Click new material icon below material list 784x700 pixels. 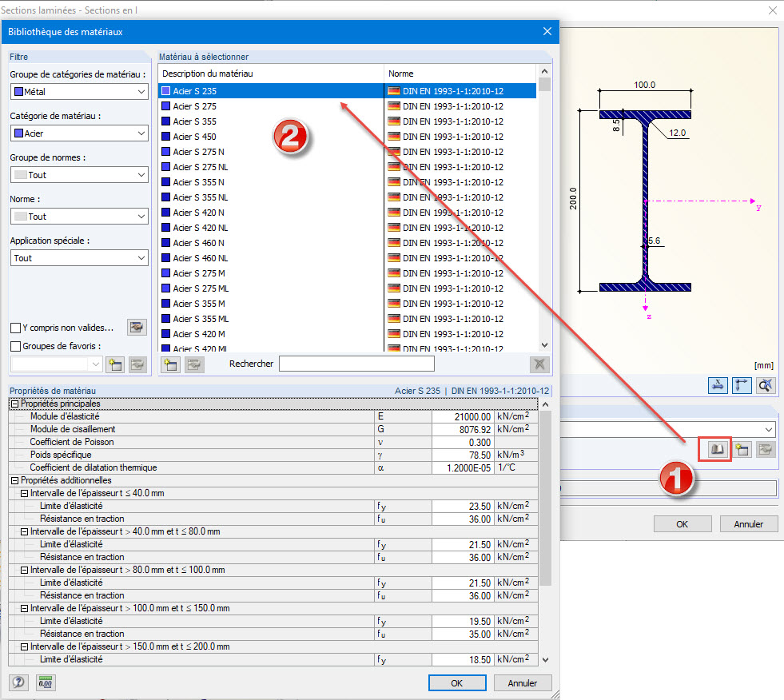170,364
